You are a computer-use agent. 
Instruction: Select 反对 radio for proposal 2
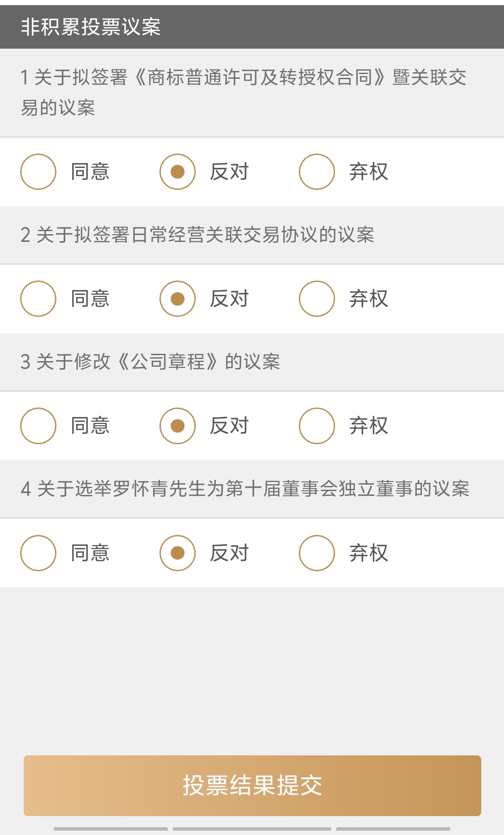(x=178, y=299)
